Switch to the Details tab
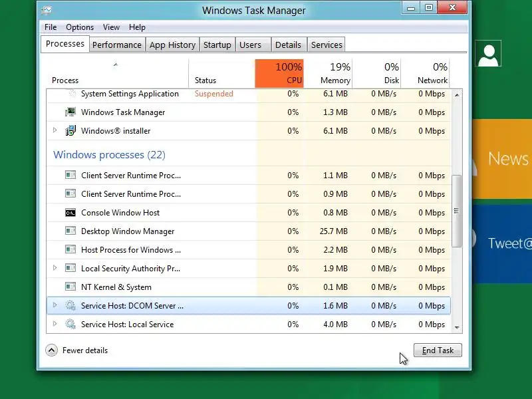 pyautogui.click(x=289, y=45)
